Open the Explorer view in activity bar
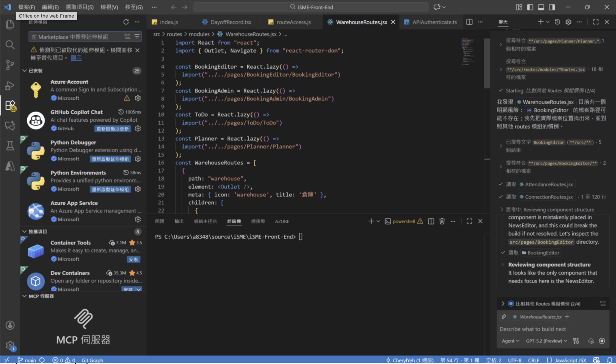 click(10, 24)
